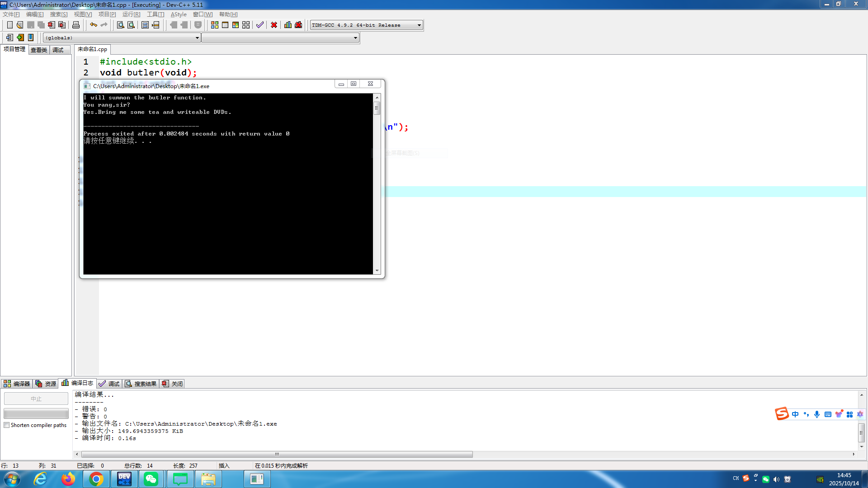Viewport: 868px width, 488px height.
Task: Open the AStyle menu
Action: (x=179, y=14)
